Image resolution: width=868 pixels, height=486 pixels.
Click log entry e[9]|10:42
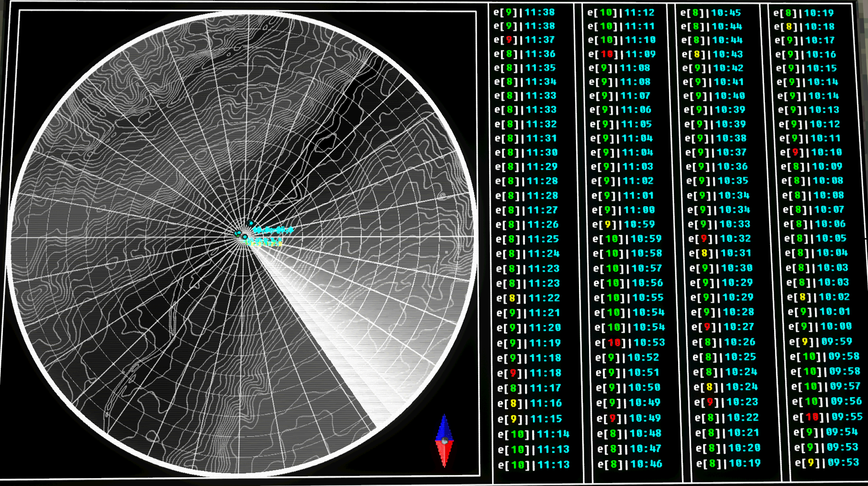(713, 68)
